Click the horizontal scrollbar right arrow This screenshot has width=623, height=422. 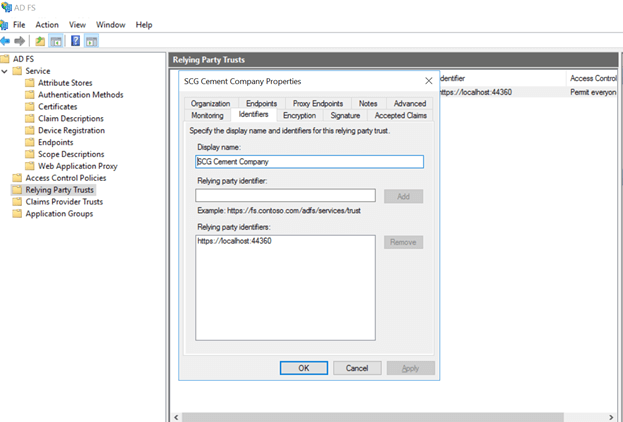coord(612,417)
